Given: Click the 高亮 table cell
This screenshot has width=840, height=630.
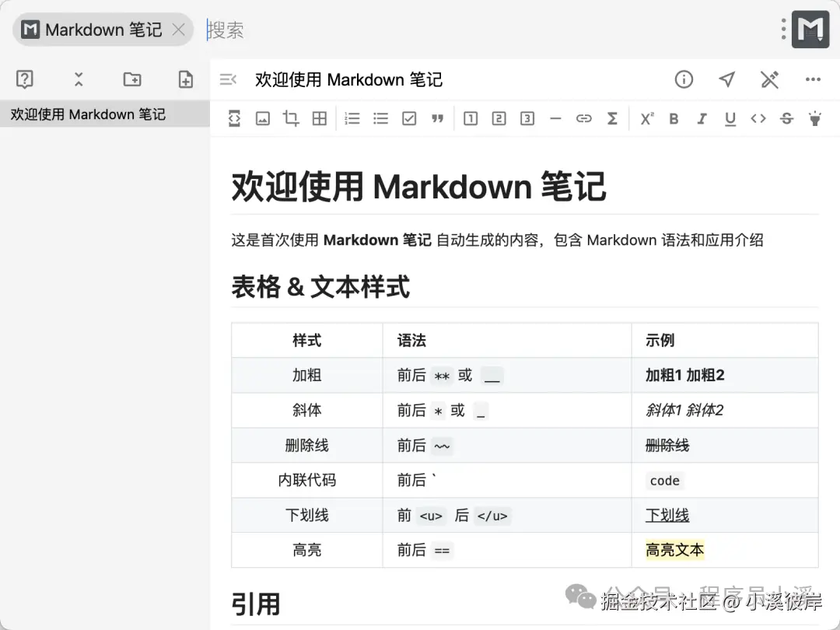Looking at the screenshot, I should tap(307, 550).
